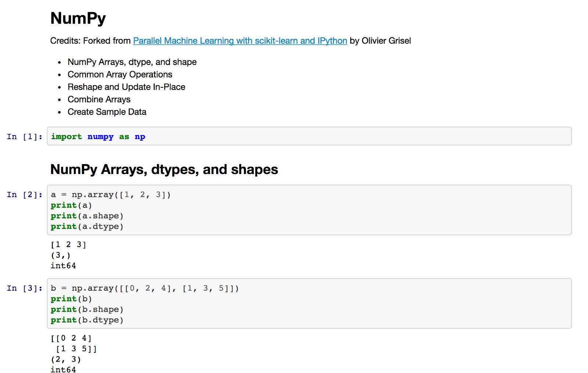Click the a = np.array([1, 2, 3]) line
588x373 pixels.
click(x=111, y=195)
